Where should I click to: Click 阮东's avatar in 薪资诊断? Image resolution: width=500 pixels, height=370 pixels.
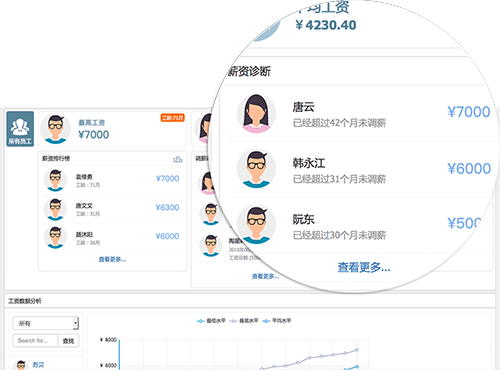[x=256, y=225]
